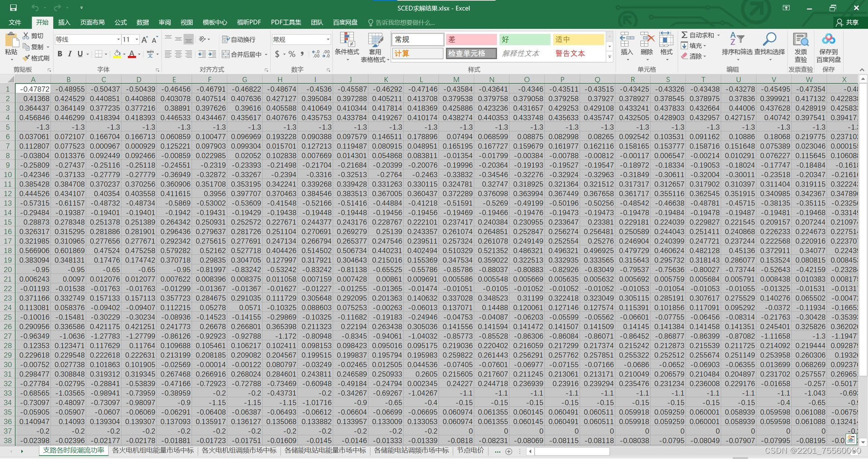Viewport: 868px width, 459px height.
Task: Align text right
Action: pos(189,54)
